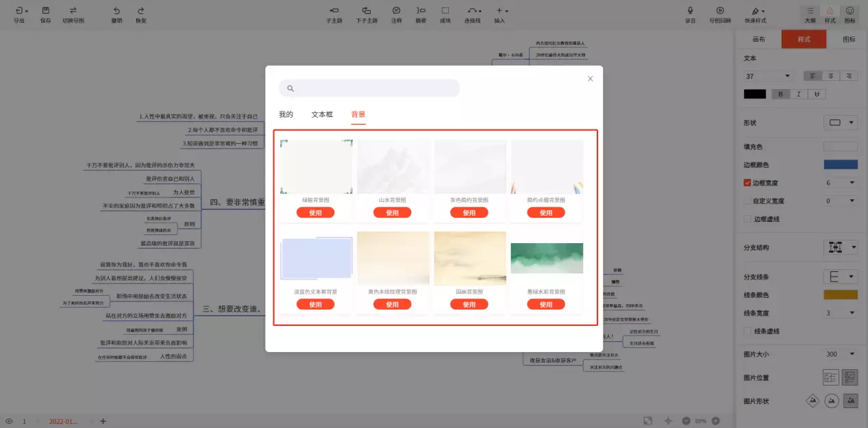Click the blue 边框颜色 color swatch

coord(840,164)
